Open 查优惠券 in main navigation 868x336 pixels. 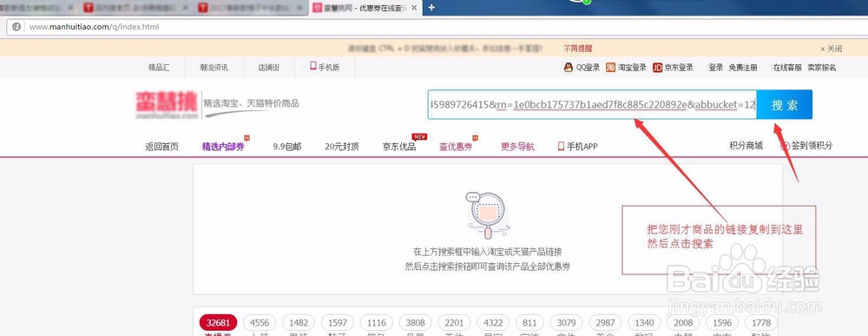coord(456,147)
